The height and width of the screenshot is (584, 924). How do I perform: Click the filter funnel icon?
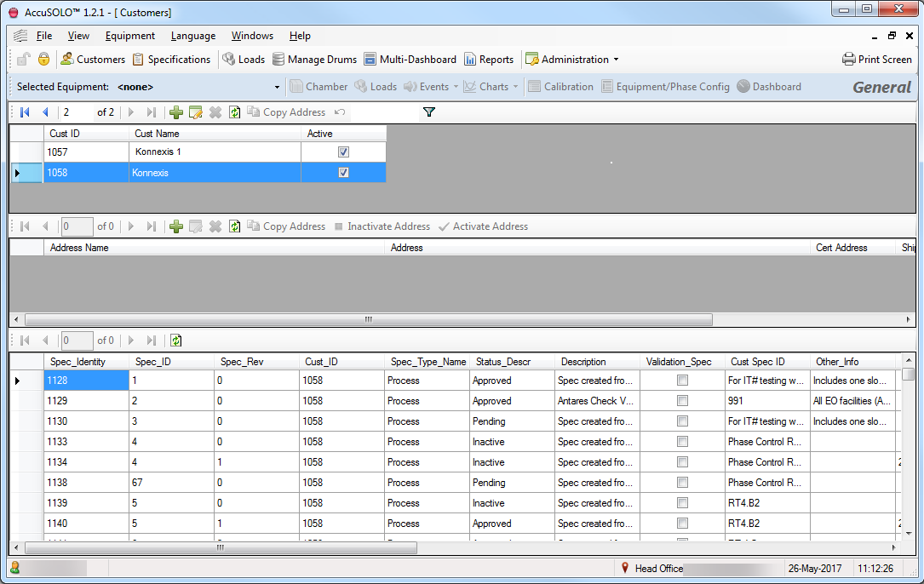[x=429, y=112]
